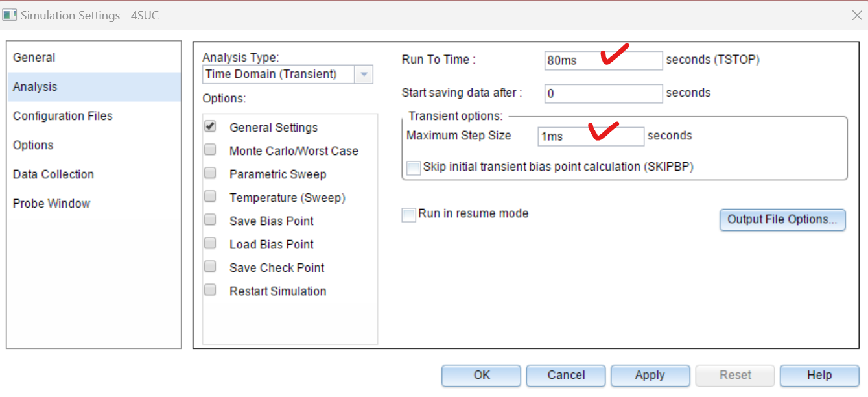Click the Run To Time input field
Viewport: 868px width, 397px height.
(x=604, y=60)
